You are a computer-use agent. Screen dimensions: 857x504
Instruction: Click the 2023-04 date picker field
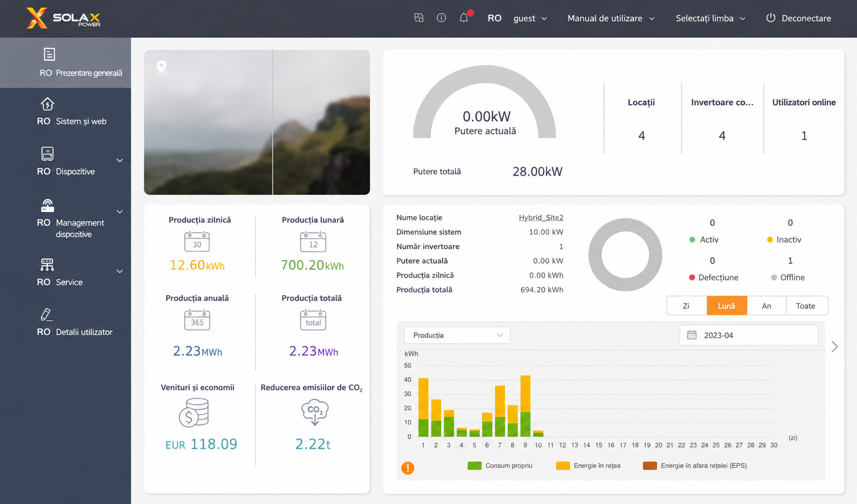(x=748, y=335)
